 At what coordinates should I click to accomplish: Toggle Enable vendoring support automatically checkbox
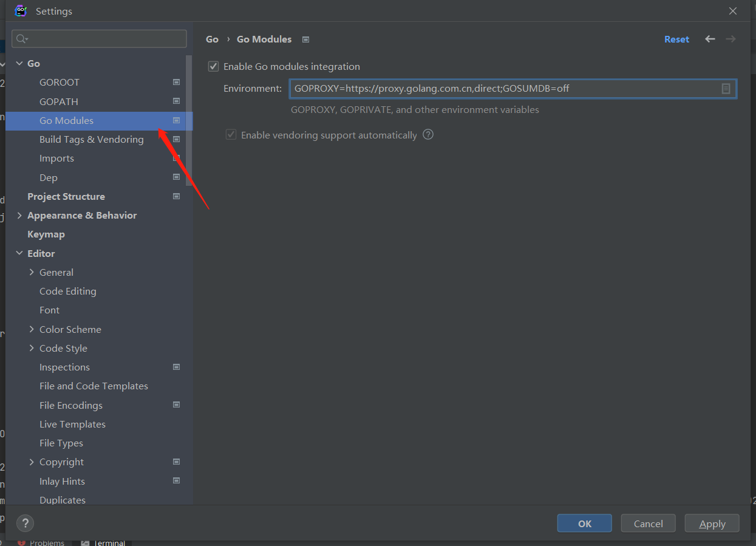(x=231, y=135)
